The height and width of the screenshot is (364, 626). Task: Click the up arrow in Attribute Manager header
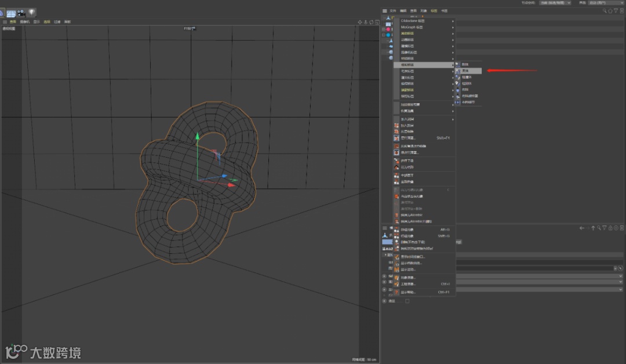point(593,228)
